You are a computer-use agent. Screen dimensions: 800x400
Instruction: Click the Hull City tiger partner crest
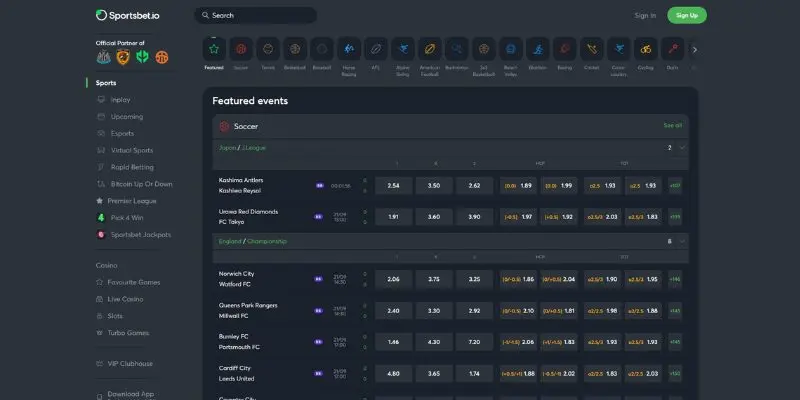[123, 57]
